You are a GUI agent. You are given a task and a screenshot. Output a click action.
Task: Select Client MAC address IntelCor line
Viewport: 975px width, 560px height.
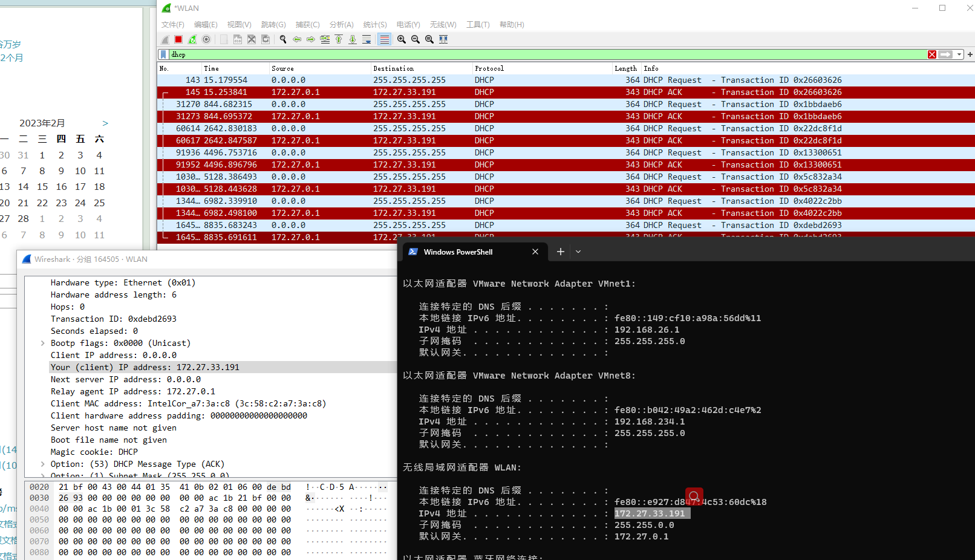(189, 403)
